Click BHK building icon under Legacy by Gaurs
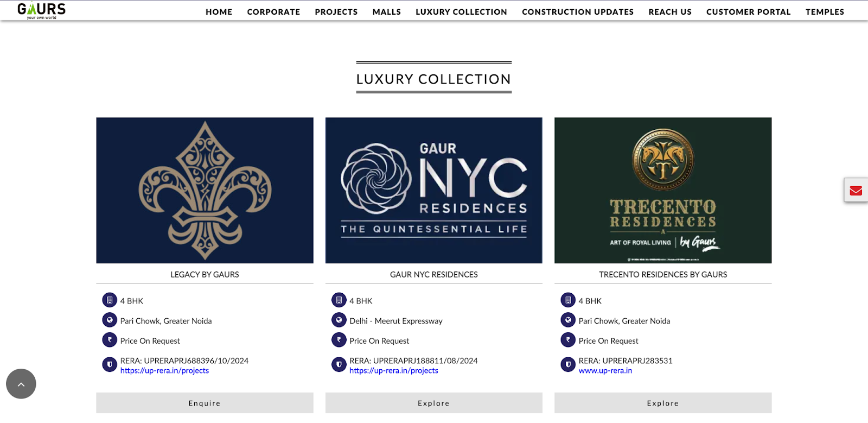Viewport: 868px width, 423px height. click(x=110, y=300)
